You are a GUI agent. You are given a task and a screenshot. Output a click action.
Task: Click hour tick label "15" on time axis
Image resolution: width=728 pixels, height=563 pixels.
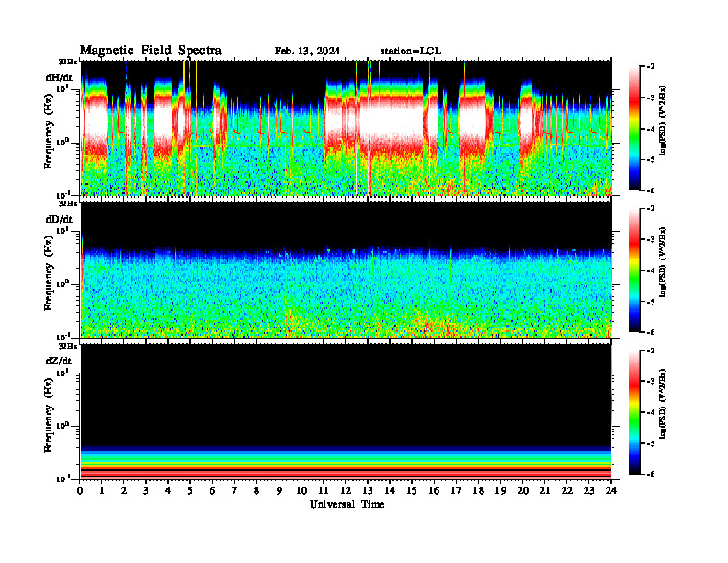tap(412, 491)
